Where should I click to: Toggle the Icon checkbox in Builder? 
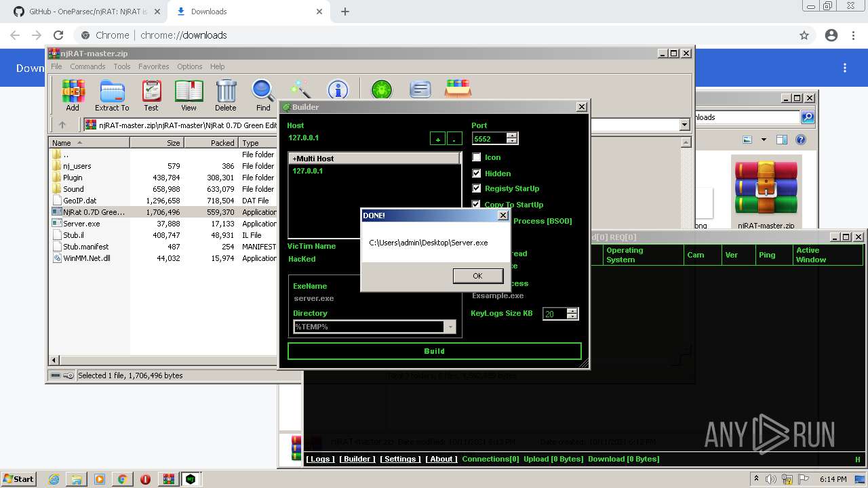pyautogui.click(x=477, y=157)
